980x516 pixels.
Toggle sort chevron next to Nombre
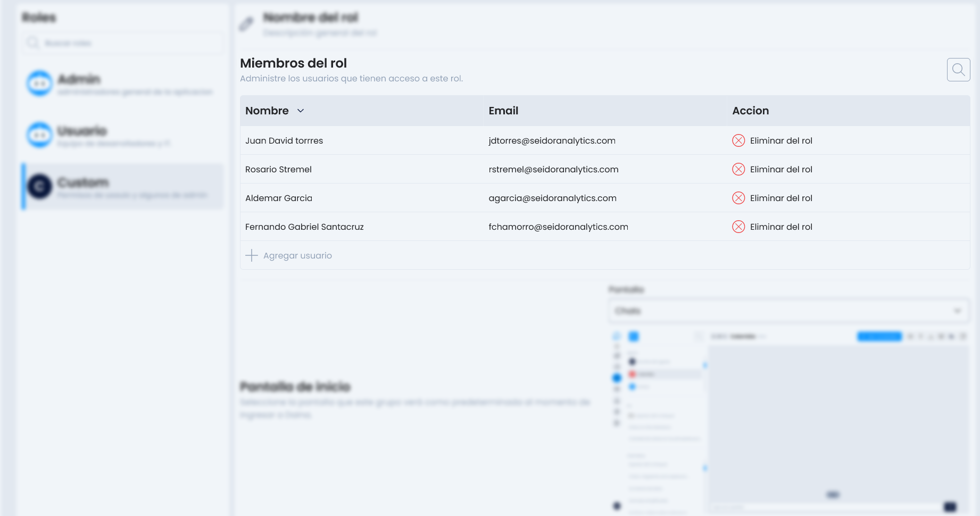pyautogui.click(x=301, y=111)
